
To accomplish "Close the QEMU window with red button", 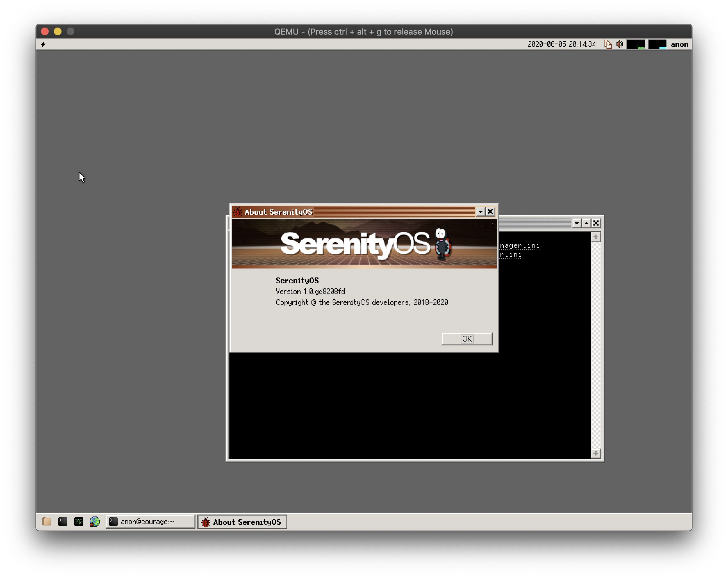I will coord(45,31).
